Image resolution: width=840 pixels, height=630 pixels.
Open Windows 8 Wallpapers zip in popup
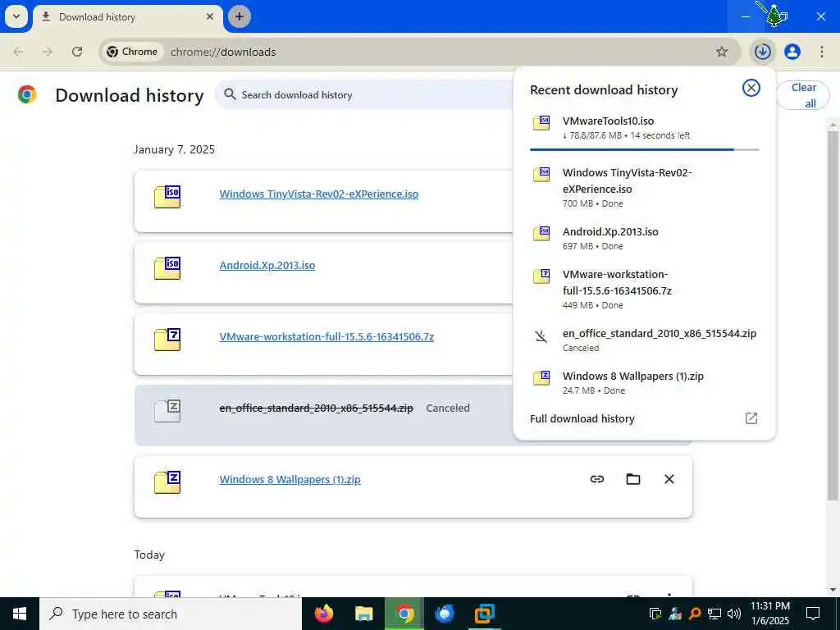pyautogui.click(x=644, y=382)
